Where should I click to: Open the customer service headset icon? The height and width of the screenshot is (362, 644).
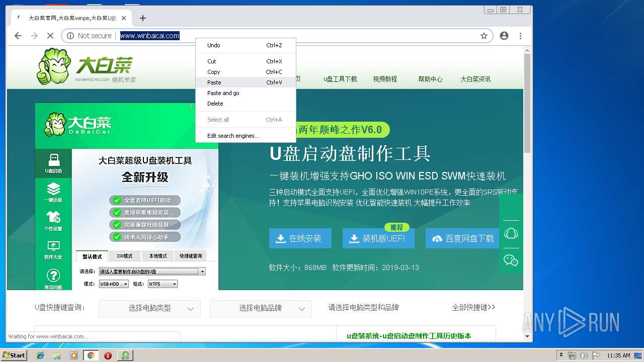[511, 234]
